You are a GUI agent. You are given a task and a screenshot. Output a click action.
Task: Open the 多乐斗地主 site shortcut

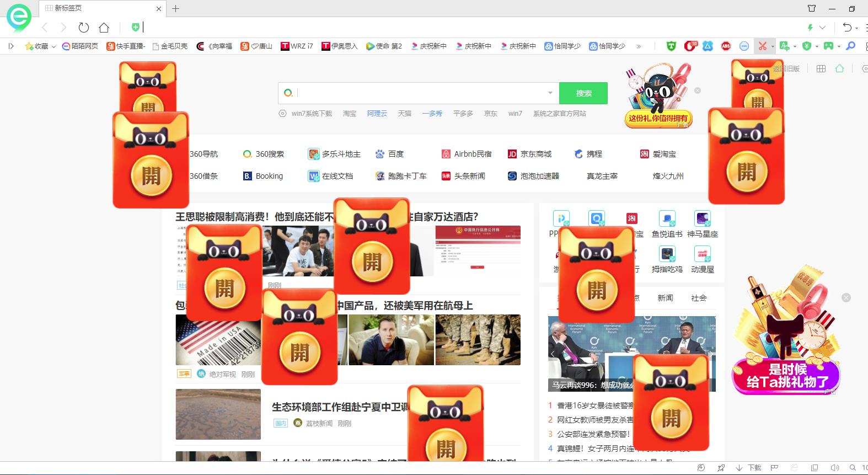coord(335,154)
